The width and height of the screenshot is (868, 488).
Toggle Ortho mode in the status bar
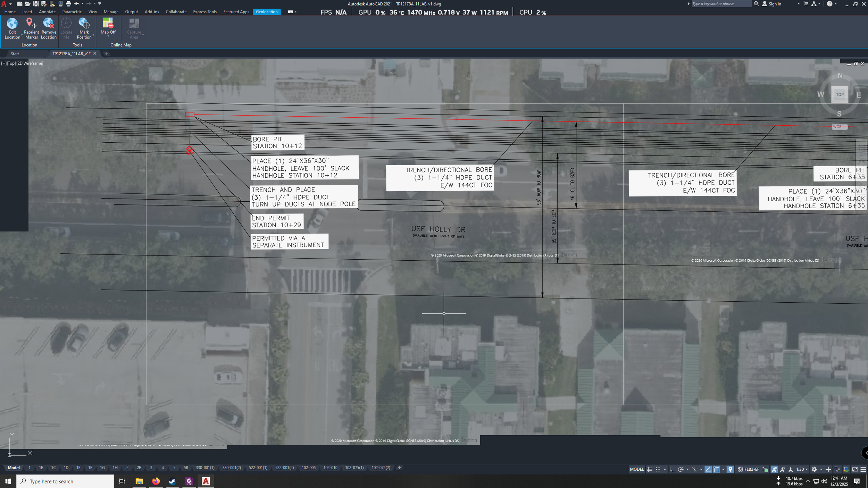[672, 469]
